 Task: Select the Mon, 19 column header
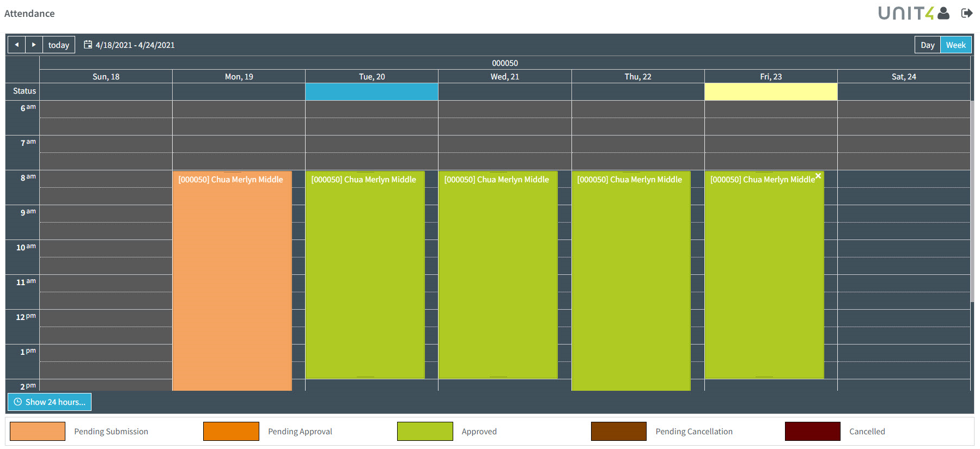pyautogui.click(x=239, y=77)
